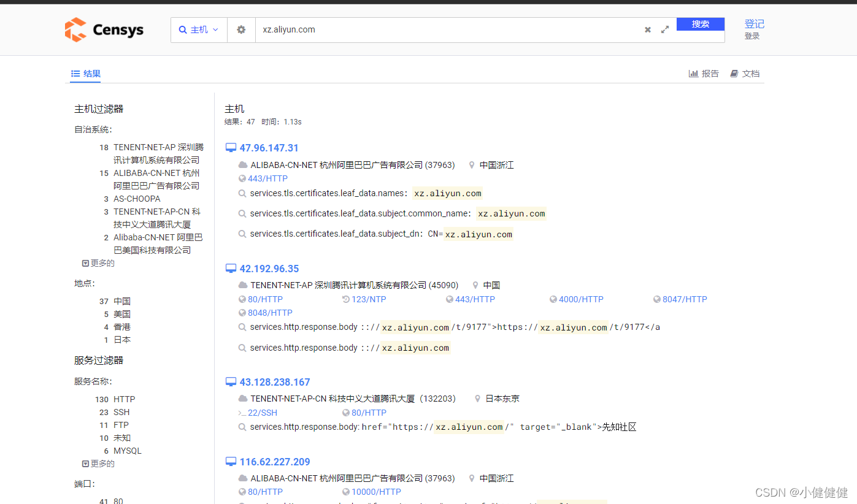This screenshot has height=504, width=857.
Task: Filter location by 美国
Action: [122, 314]
